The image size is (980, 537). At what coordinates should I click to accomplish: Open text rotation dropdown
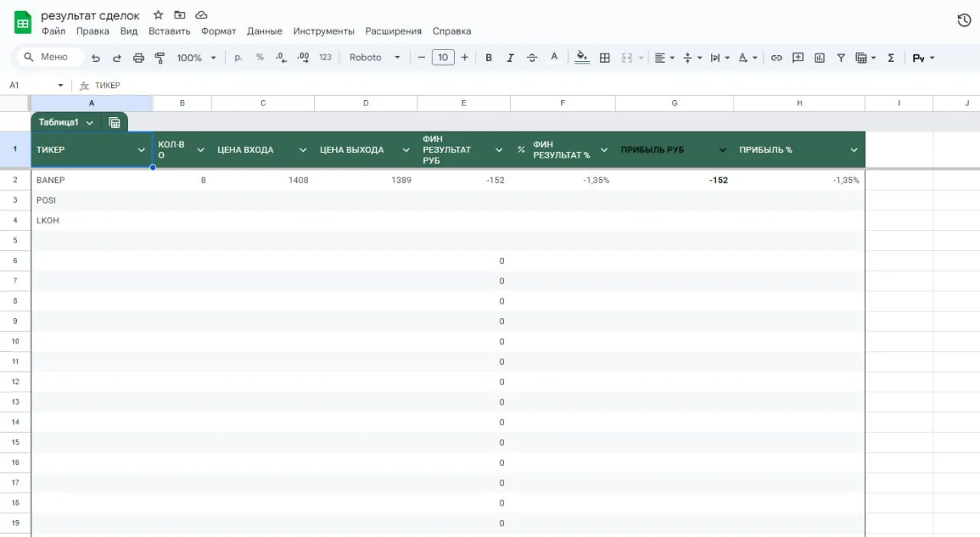click(748, 57)
